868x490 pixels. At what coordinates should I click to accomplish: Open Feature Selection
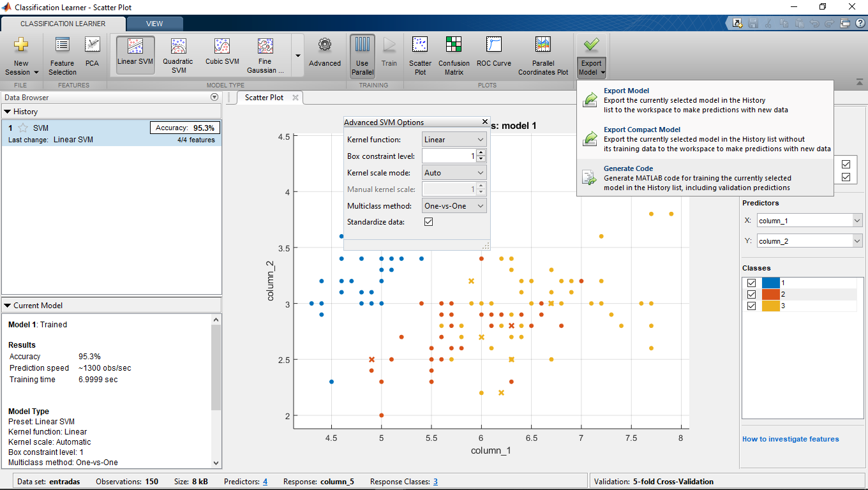click(x=62, y=56)
